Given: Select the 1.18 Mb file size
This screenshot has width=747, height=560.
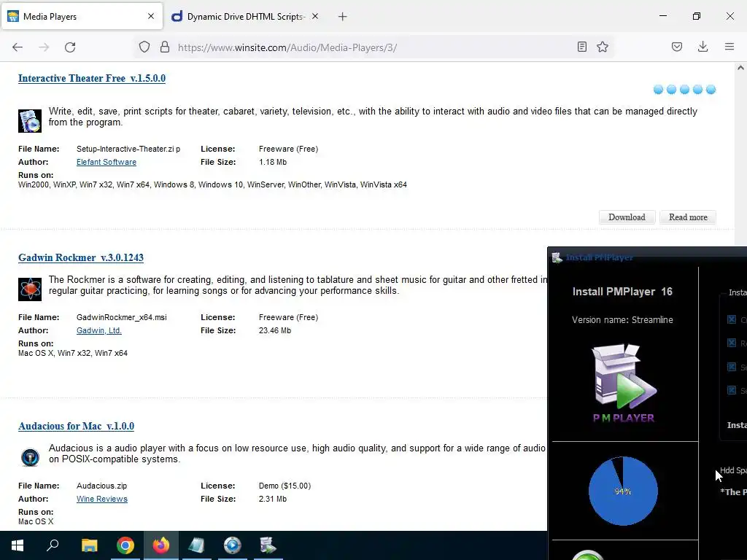Looking at the screenshot, I should 273,162.
